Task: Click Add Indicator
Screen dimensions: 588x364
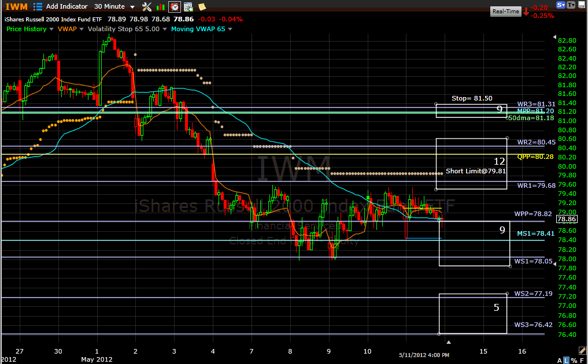Action: click(66, 6)
